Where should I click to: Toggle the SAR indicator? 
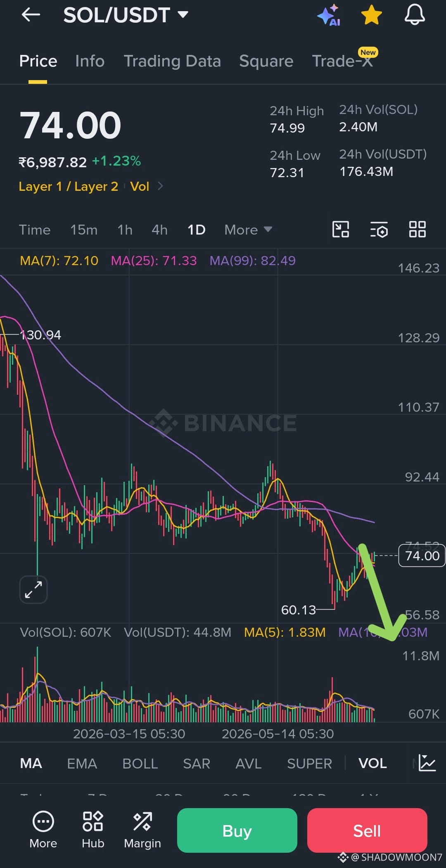point(197,764)
